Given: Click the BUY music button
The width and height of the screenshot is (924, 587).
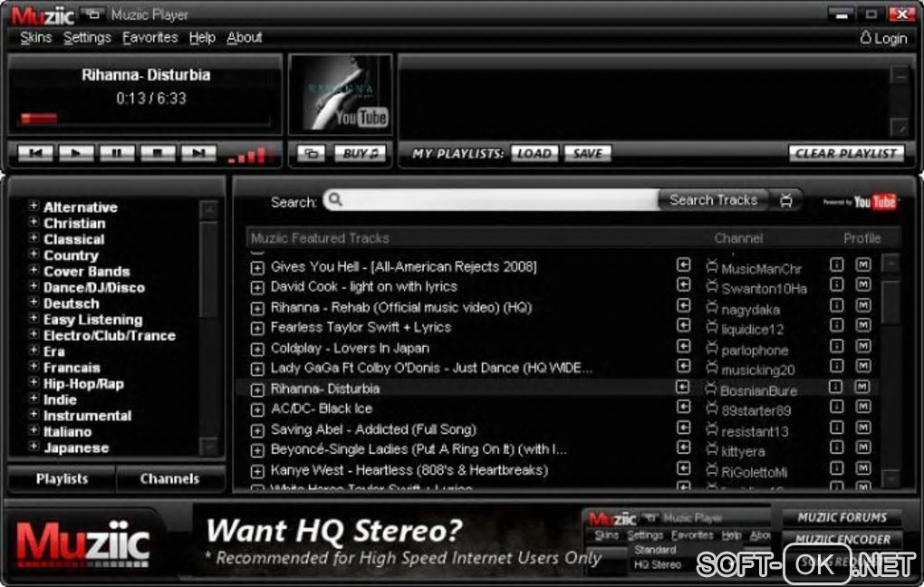Looking at the screenshot, I should coord(360,154).
